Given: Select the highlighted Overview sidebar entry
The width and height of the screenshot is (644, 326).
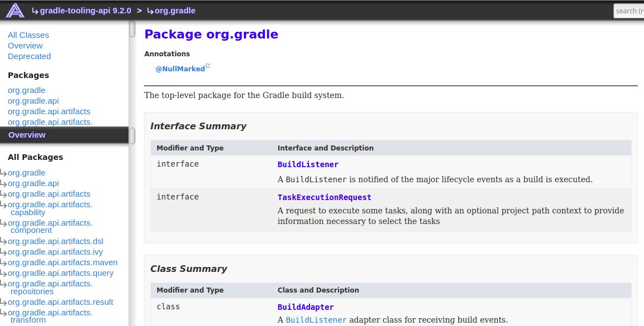Looking at the screenshot, I should [x=27, y=134].
